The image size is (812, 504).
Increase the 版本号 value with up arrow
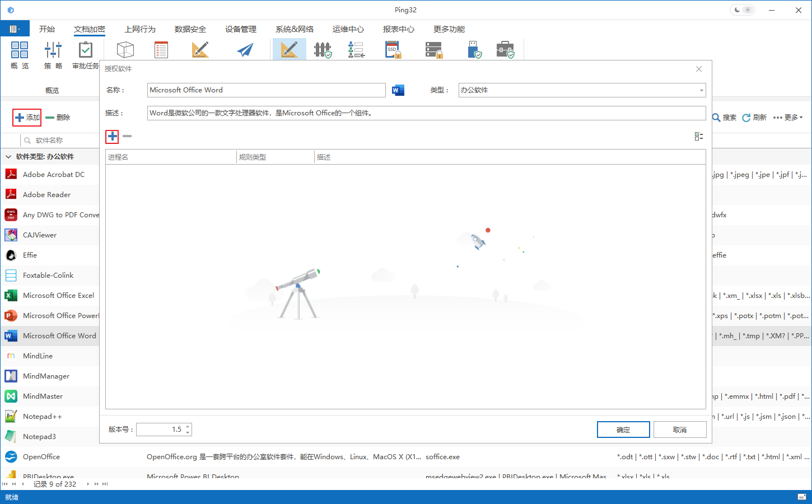[x=188, y=427]
